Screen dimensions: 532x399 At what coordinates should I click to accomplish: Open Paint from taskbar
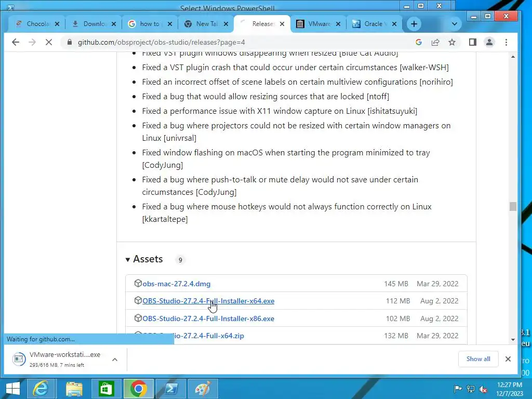point(203,389)
